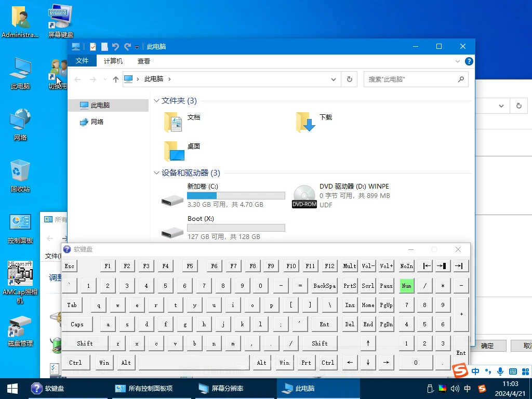Open the customize quick access toolbar dropdown
This screenshot has width=532, height=399.
[x=137, y=47]
